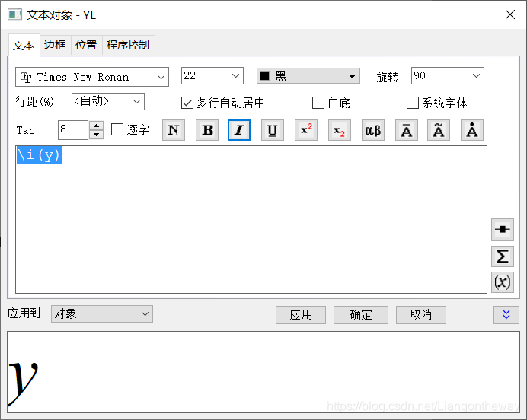527x420 pixels.
Task: Switch to the 边框 tab
Action: click(x=55, y=45)
